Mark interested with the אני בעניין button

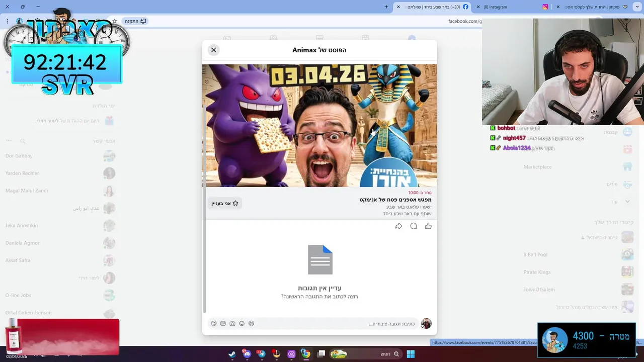[225, 203]
